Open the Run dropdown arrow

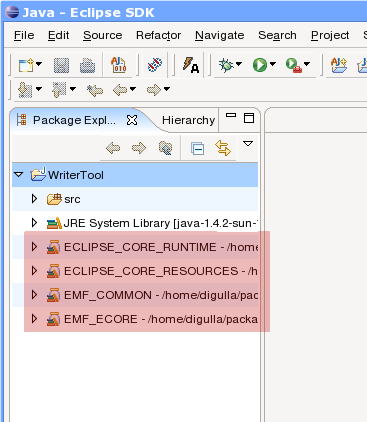coord(273,64)
